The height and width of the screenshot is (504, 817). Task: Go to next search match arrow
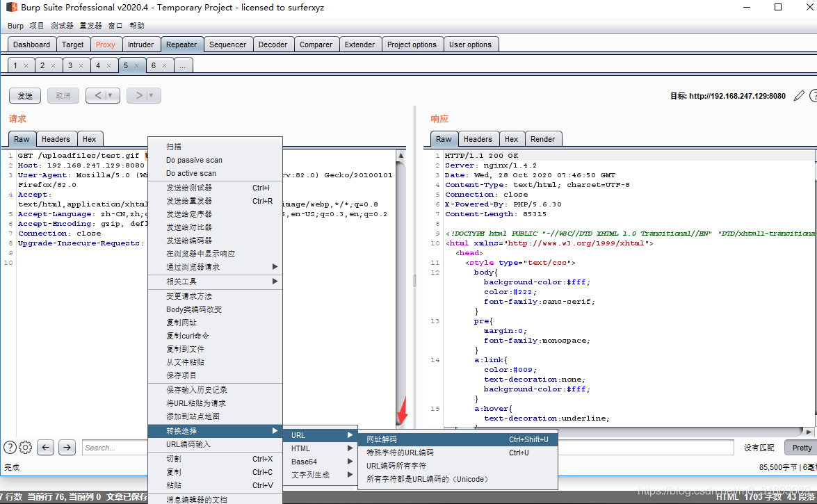pyautogui.click(x=67, y=448)
